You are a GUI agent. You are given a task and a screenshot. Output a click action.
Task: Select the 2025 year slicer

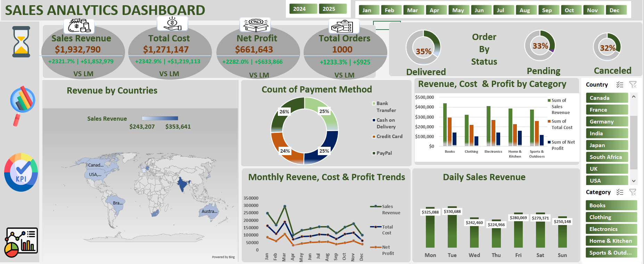click(332, 9)
